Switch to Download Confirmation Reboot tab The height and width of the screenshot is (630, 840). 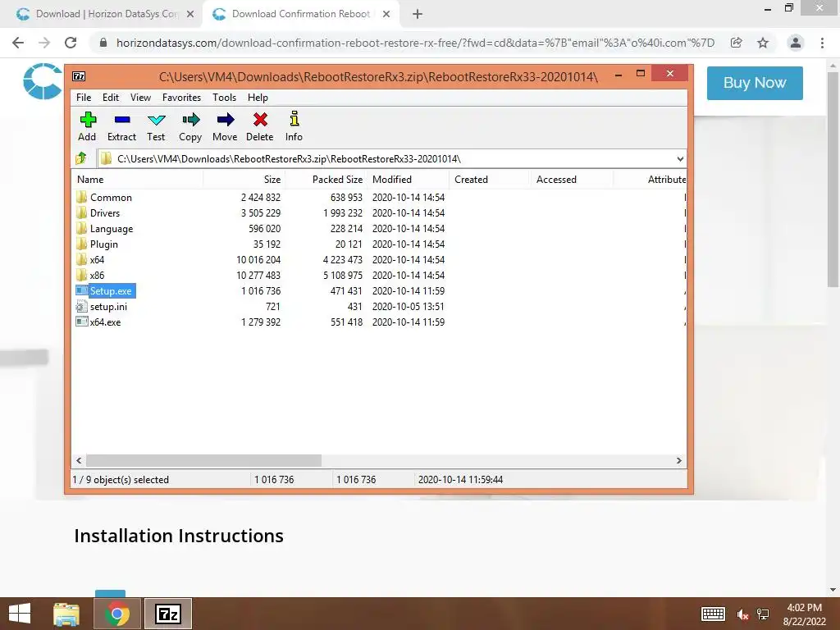(x=300, y=14)
